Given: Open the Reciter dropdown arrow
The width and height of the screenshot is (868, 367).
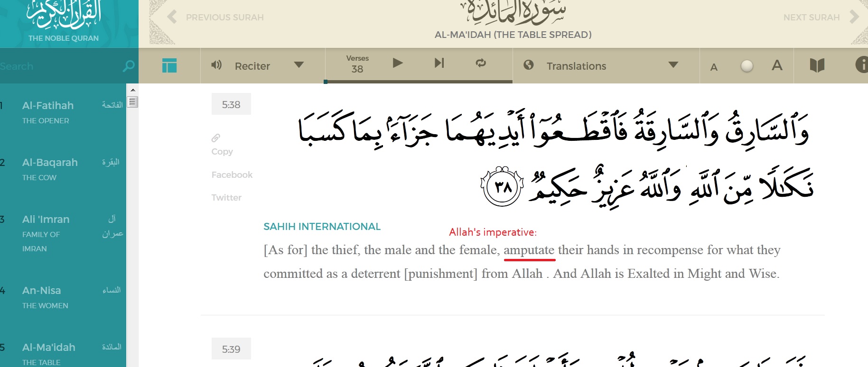Looking at the screenshot, I should (299, 65).
